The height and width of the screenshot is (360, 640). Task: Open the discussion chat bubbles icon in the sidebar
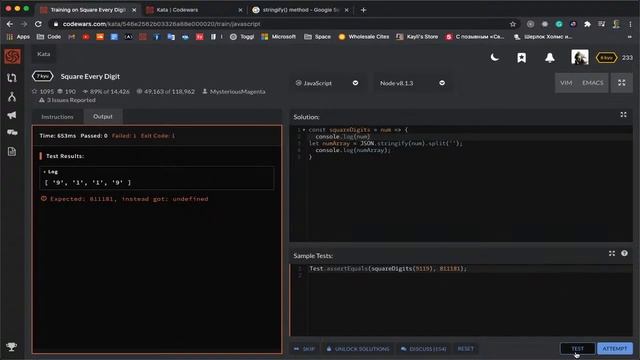12,132
